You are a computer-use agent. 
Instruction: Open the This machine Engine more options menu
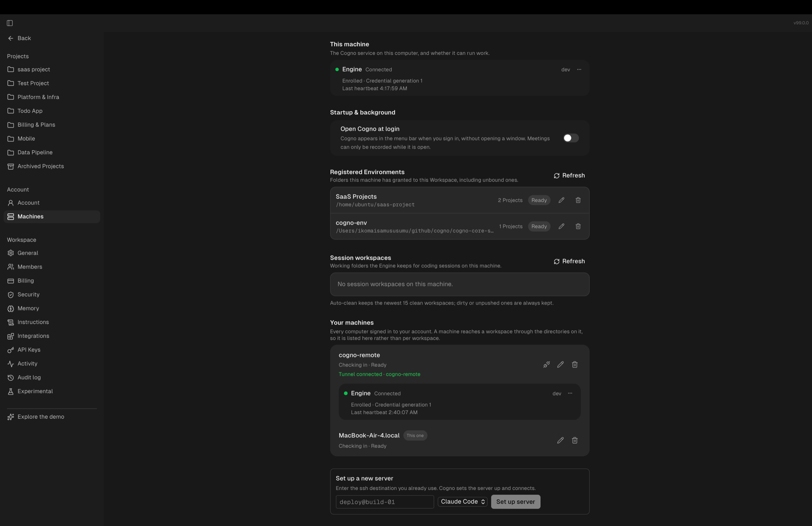point(579,70)
